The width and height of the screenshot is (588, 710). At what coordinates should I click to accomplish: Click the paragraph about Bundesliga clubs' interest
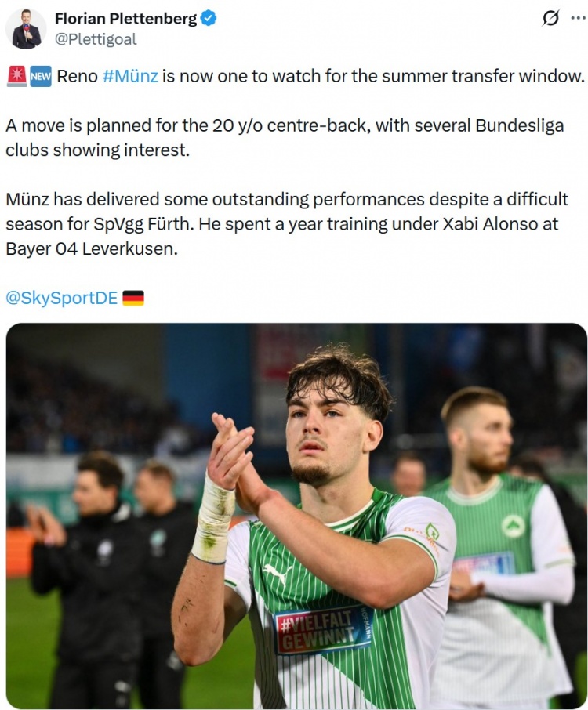point(285,138)
